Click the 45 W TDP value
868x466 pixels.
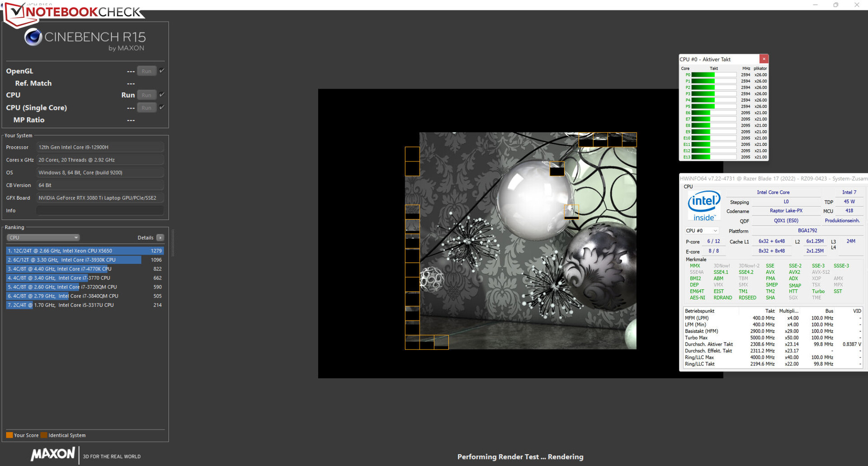[x=849, y=202]
